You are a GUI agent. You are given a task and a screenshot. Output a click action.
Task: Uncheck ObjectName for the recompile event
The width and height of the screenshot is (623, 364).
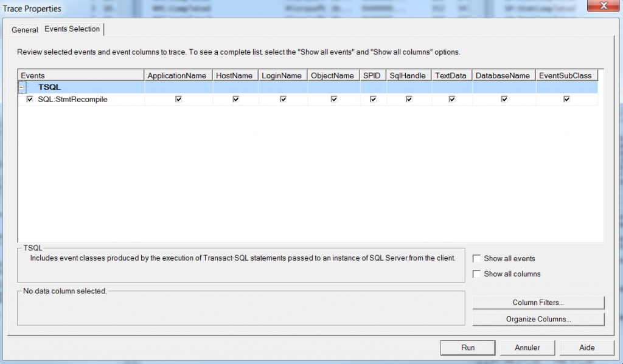coord(333,99)
